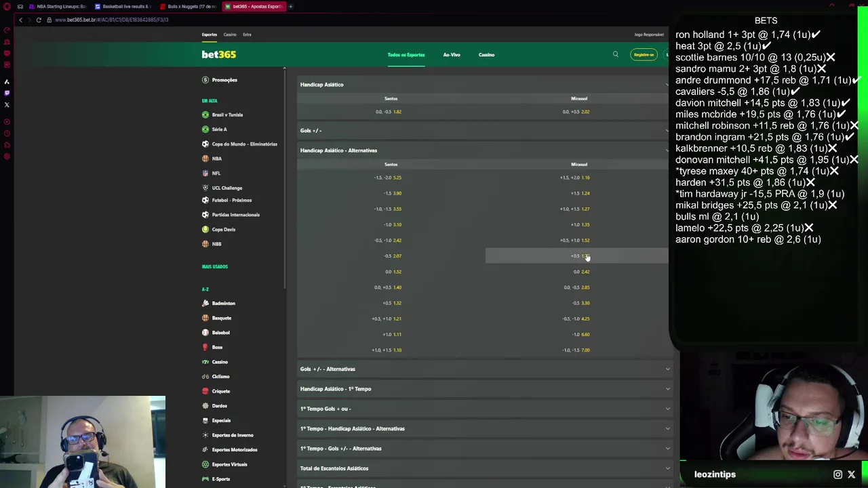Open the NBA sidebar icon

[x=205, y=159]
